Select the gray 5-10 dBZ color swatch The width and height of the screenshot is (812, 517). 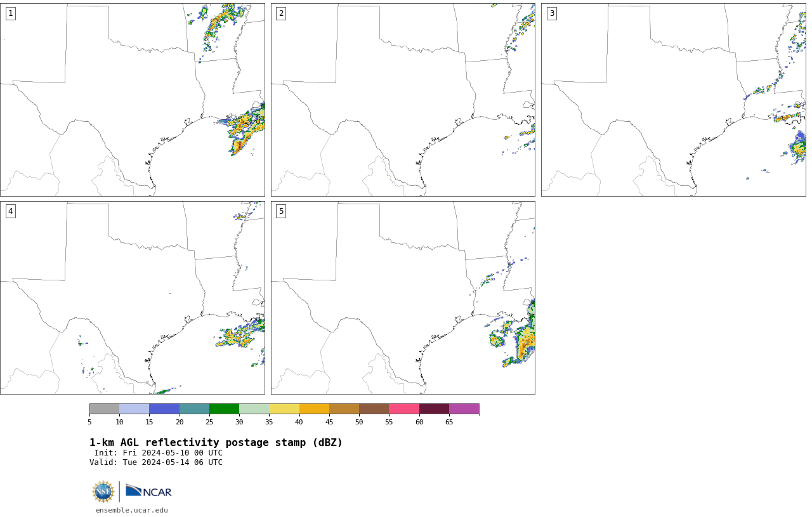104,409
